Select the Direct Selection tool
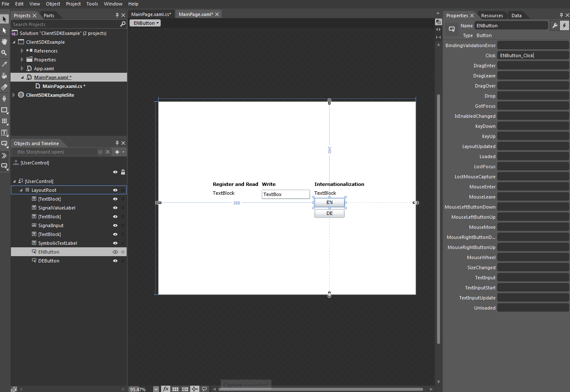Viewport: 570px width, 392px height. coord(4,31)
